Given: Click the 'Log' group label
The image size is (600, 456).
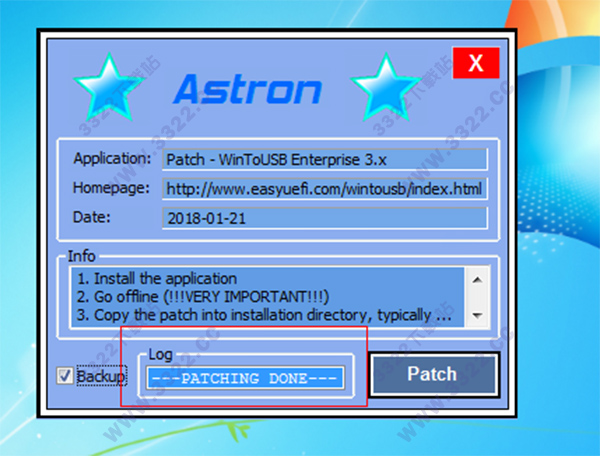Looking at the screenshot, I should [x=160, y=355].
